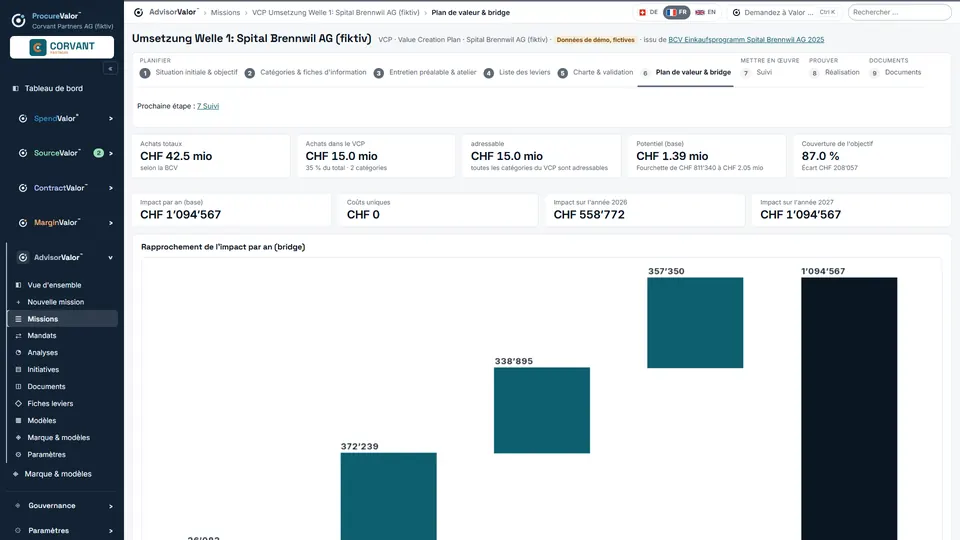The height and width of the screenshot is (540, 960).
Task: Click the Initiatives icon
Action: [18, 370]
